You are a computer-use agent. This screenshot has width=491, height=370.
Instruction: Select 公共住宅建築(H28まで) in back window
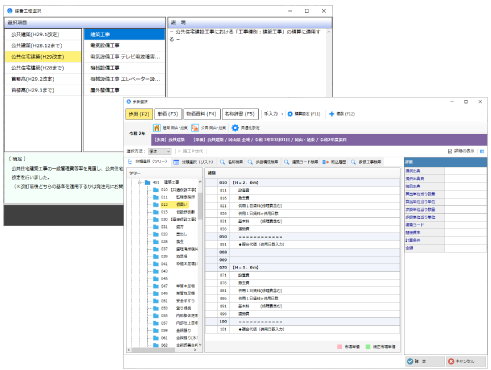tap(43, 68)
